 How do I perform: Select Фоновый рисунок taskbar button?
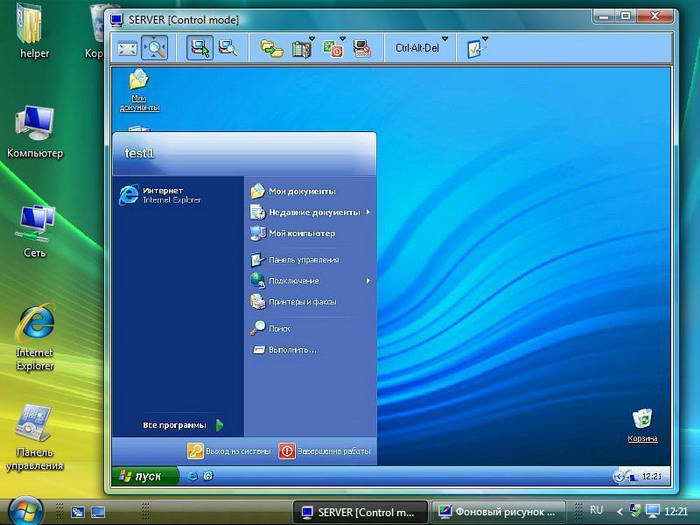pos(498,512)
